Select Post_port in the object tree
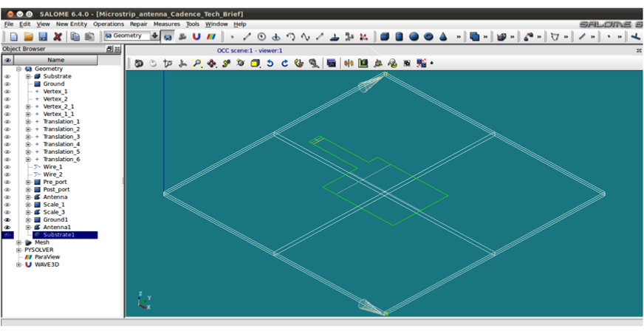 [x=56, y=190]
